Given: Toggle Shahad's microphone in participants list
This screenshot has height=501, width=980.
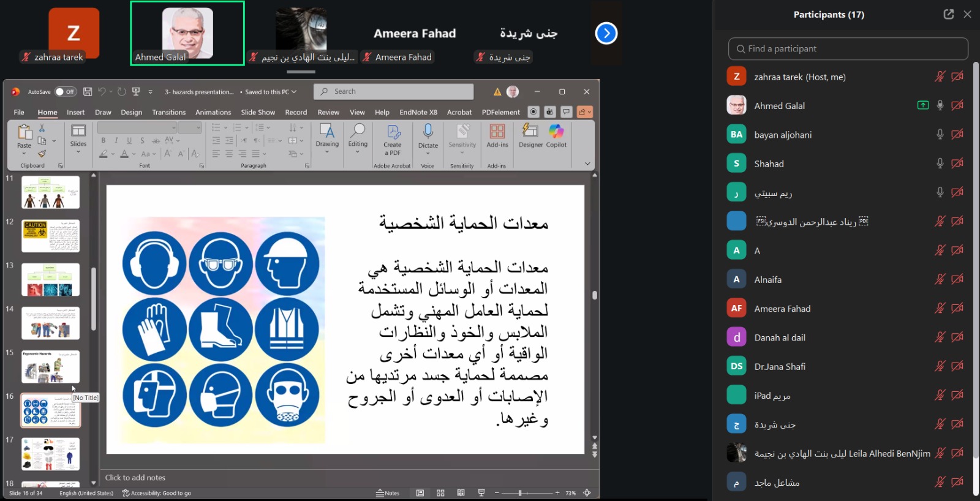Looking at the screenshot, I should tap(940, 164).
